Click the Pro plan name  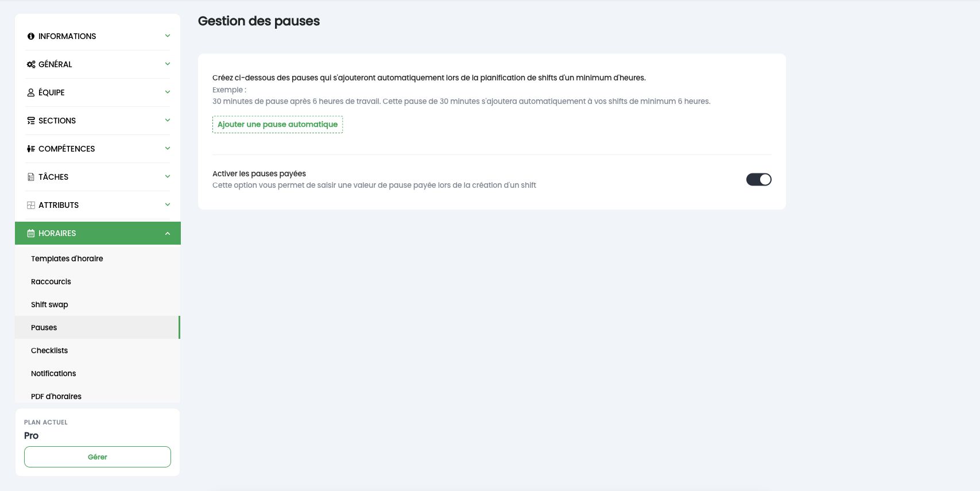coord(32,436)
